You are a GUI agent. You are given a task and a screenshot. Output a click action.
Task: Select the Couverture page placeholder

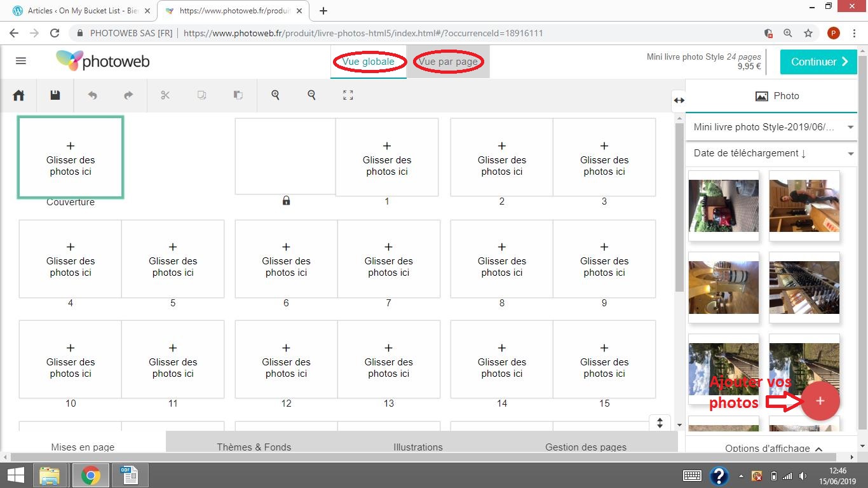click(71, 158)
